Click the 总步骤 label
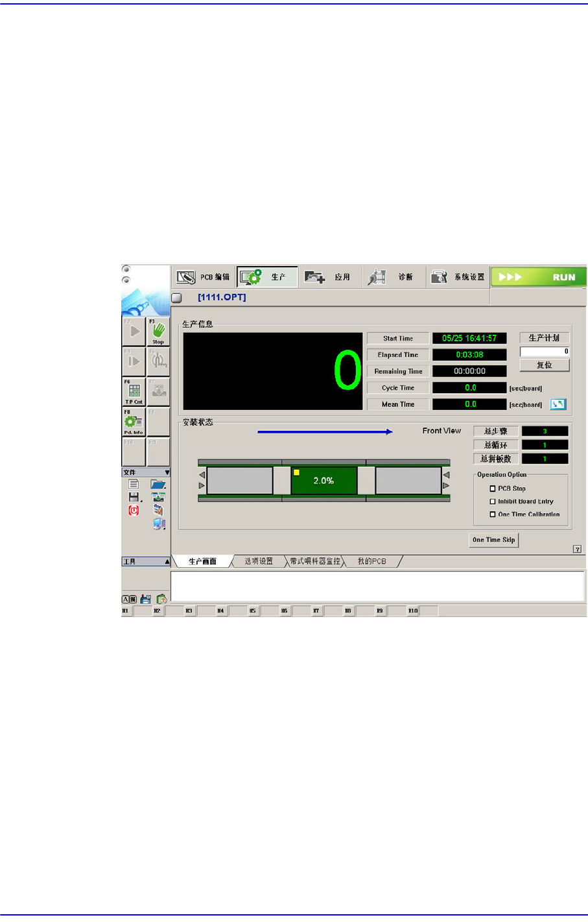This screenshot has width=588, height=922. point(496,431)
